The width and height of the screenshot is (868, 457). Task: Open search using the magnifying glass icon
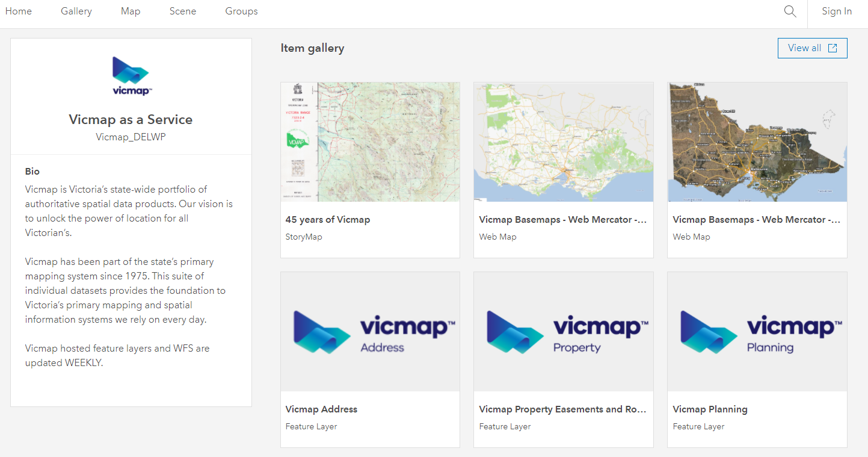click(x=790, y=11)
